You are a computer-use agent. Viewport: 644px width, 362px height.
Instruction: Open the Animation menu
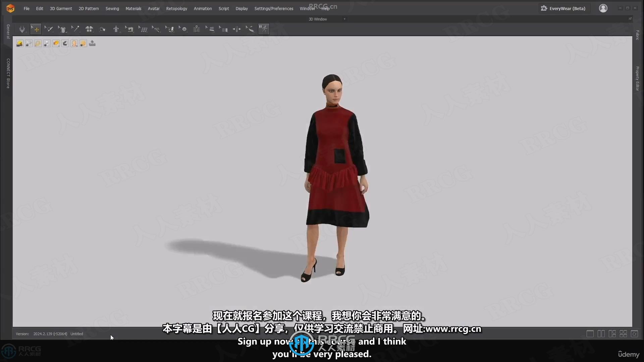[203, 8]
